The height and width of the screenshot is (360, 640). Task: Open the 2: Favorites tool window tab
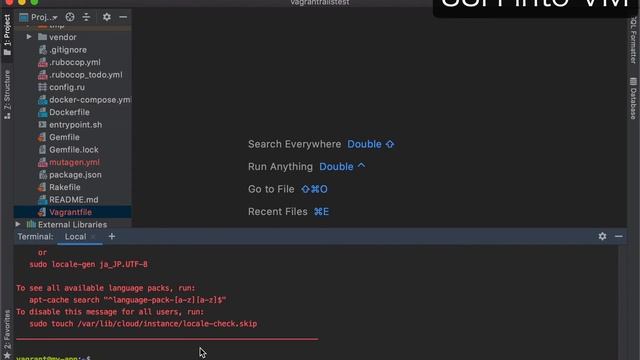coord(7,334)
